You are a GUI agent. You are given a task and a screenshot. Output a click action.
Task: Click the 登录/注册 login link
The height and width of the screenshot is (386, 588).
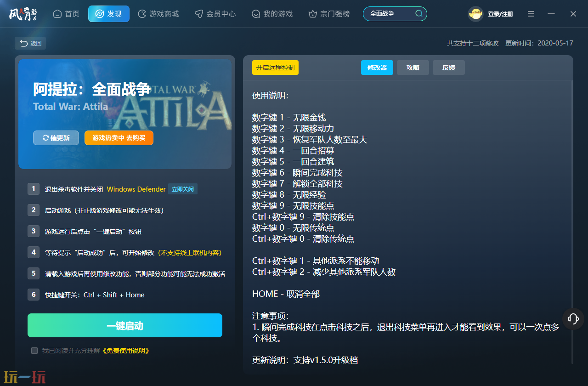tap(500, 14)
